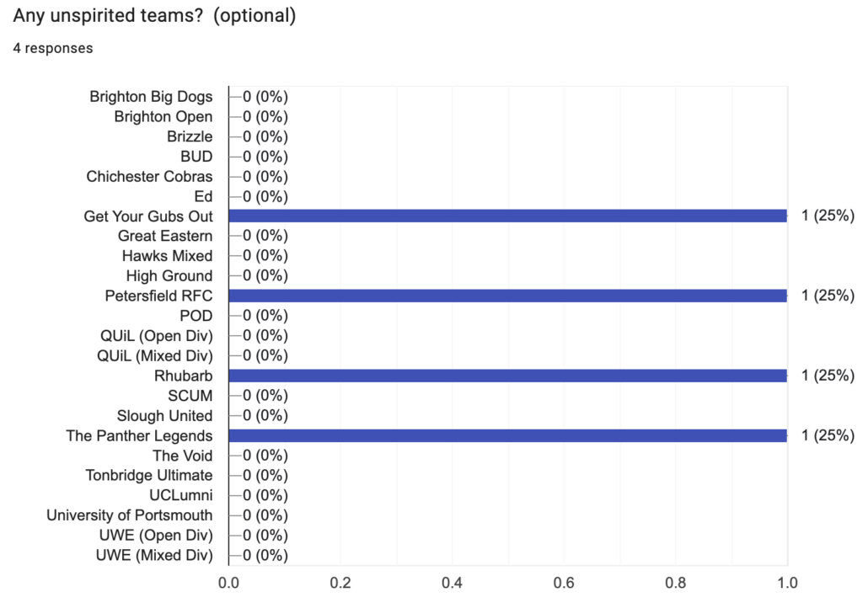This screenshot has height=608, width=868.
Task: Click the Slough United label
Action: [x=164, y=415]
